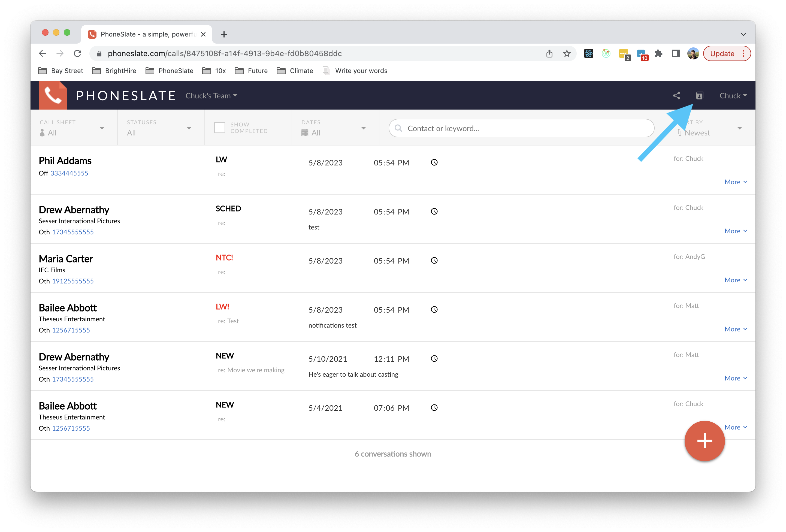This screenshot has height=532, width=786.
Task: Open the tab search chevron
Action: tap(743, 34)
